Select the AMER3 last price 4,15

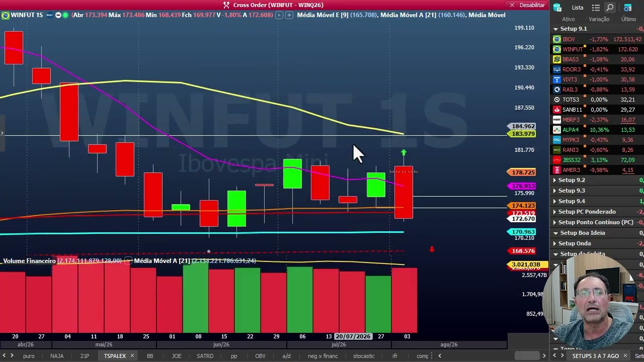pyautogui.click(x=628, y=170)
